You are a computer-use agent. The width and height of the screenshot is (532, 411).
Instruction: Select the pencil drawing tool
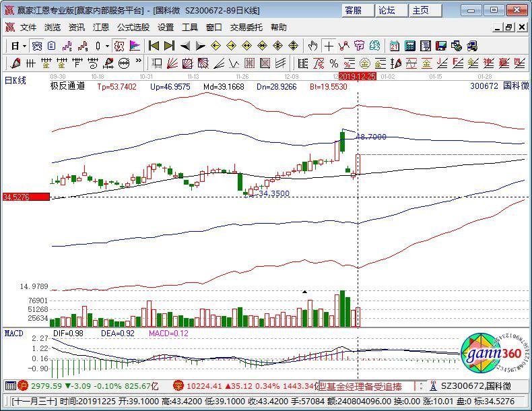pyautogui.click(x=15, y=63)
